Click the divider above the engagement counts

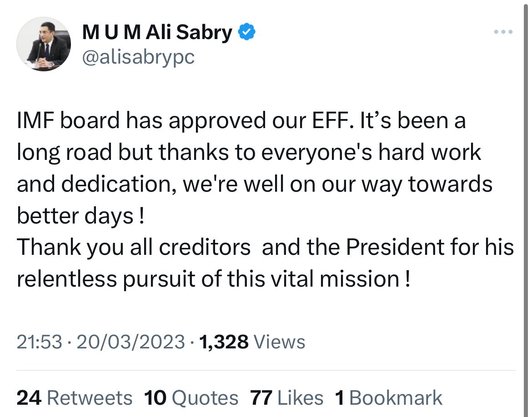[266, 370]
